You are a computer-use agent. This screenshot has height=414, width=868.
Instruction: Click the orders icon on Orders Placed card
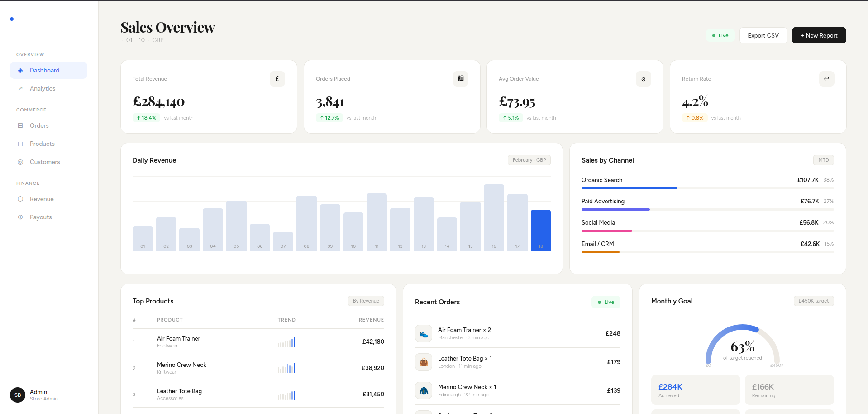pos(461,78)
